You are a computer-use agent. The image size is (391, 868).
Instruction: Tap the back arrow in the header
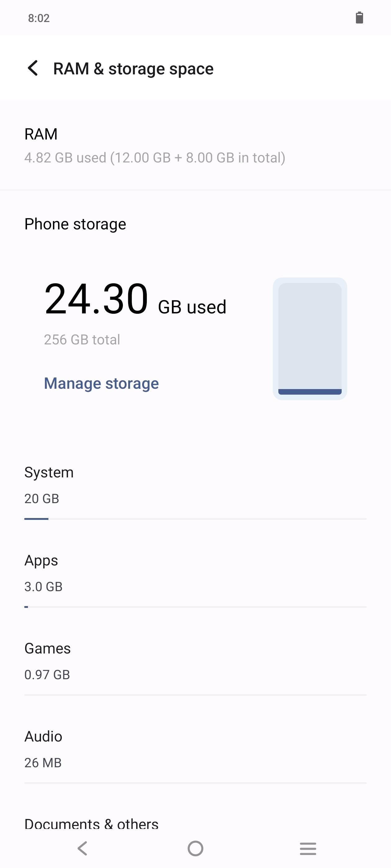pyautogui.click(x=33, y=69)
